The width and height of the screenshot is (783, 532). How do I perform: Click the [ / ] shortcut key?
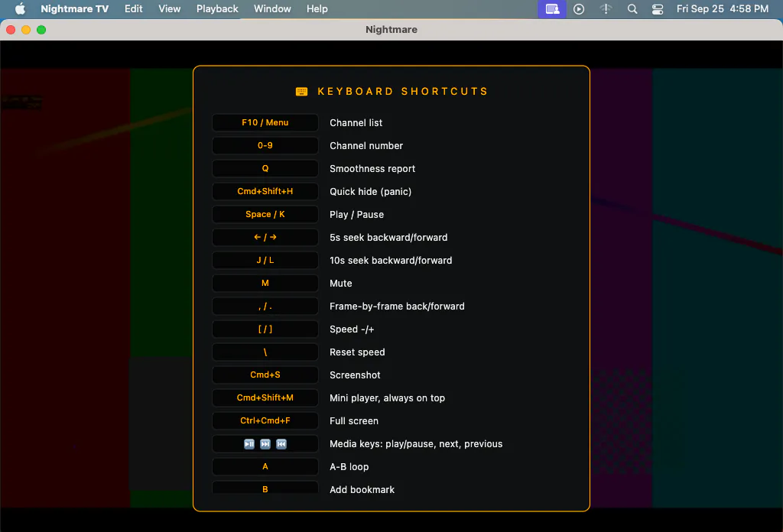point(265,329)
